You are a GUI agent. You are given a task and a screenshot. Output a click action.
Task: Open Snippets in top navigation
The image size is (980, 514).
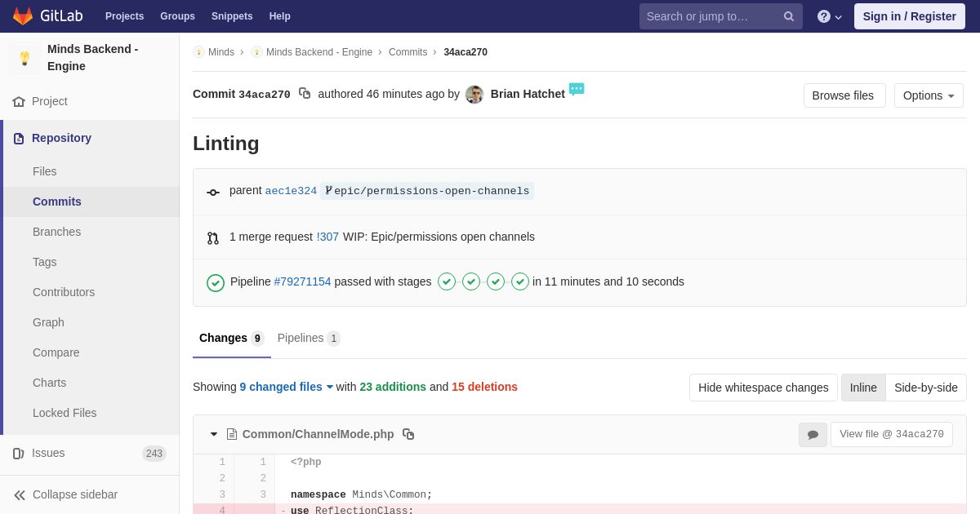tap(232, 16)
